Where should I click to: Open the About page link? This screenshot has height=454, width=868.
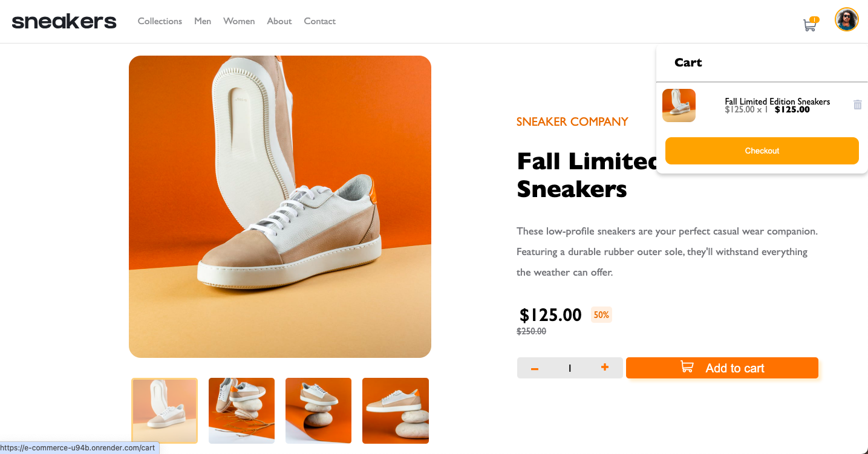coord(279,21)
